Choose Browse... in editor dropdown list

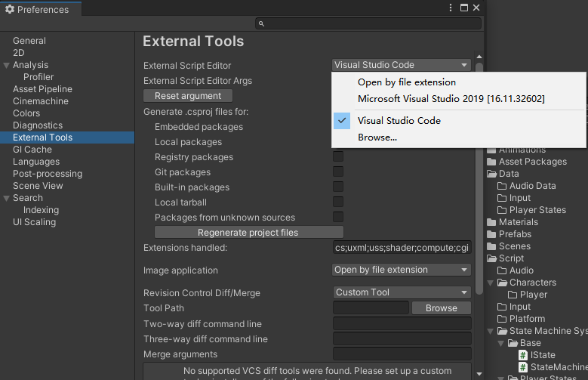coord(459,137)
